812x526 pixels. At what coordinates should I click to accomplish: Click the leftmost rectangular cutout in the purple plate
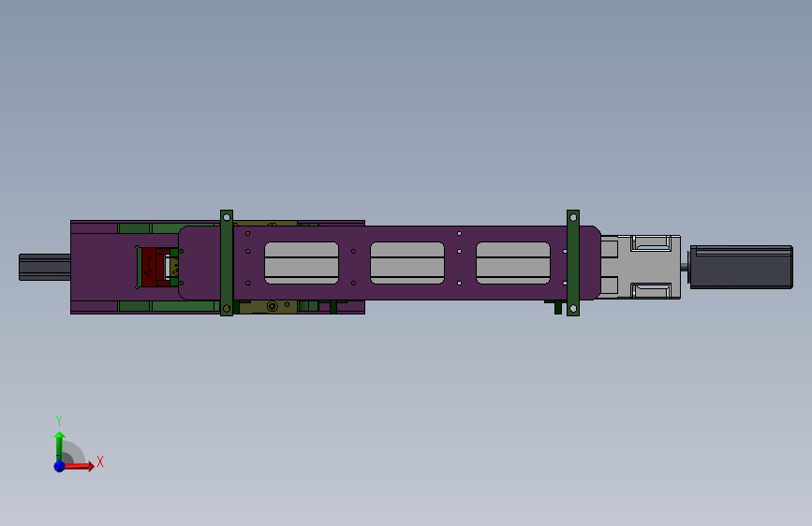pyautogui.click(x=302, y=263)
